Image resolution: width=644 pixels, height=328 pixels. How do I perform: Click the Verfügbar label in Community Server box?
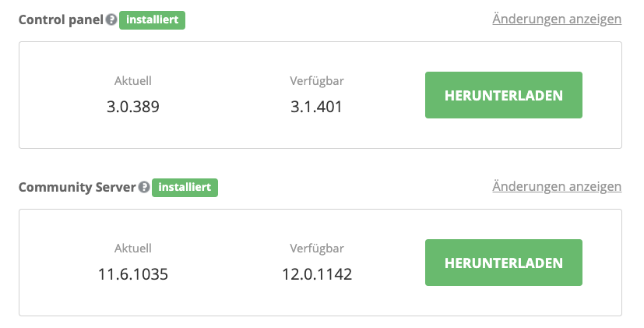[317, 249]
